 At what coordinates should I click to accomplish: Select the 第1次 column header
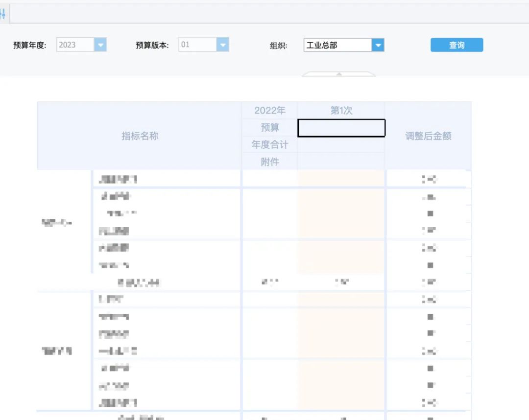341,110
